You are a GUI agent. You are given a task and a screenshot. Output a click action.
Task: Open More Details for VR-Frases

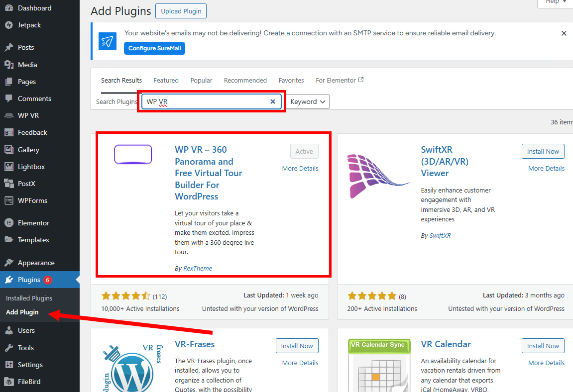(300, 363)
